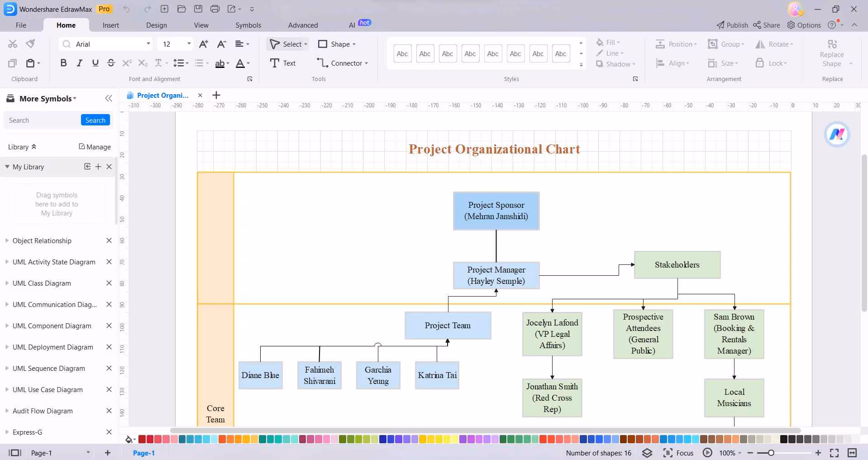Click the Search button in symbols panel
Image resolution: width=868 pixels, height=460 pixels.
pos(95,120)
